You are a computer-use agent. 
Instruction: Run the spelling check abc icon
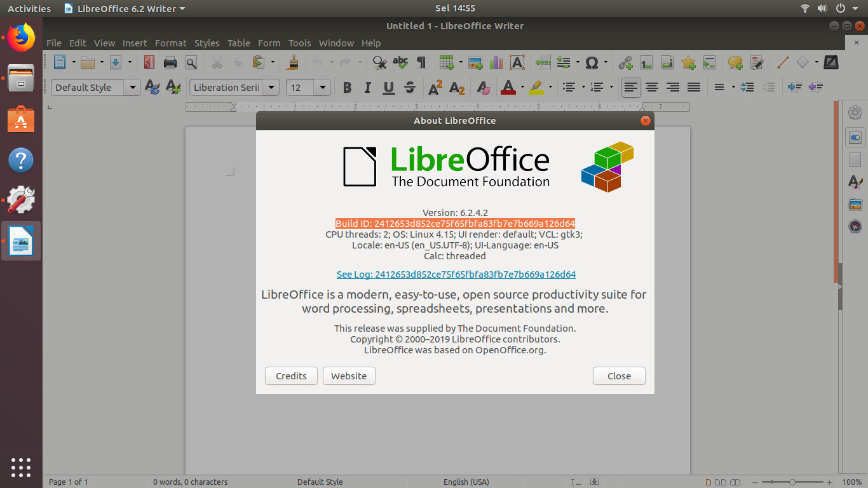point(400,62)
